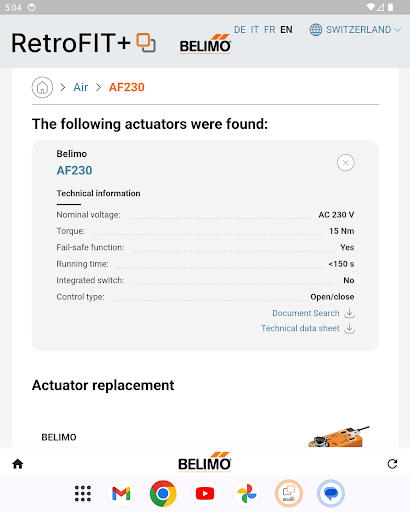The image size is (410, 512).
Task: Reload page with the refresh icon
Action: (x=392, y=464)
